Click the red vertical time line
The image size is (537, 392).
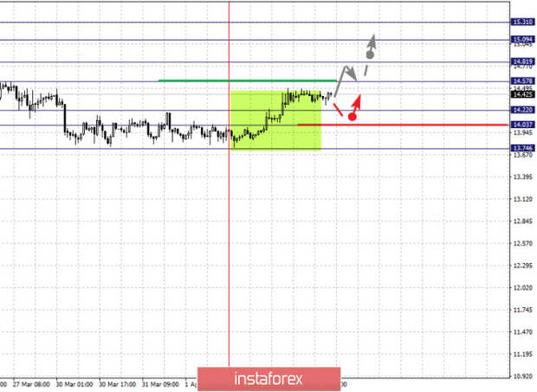click(229, 184)
